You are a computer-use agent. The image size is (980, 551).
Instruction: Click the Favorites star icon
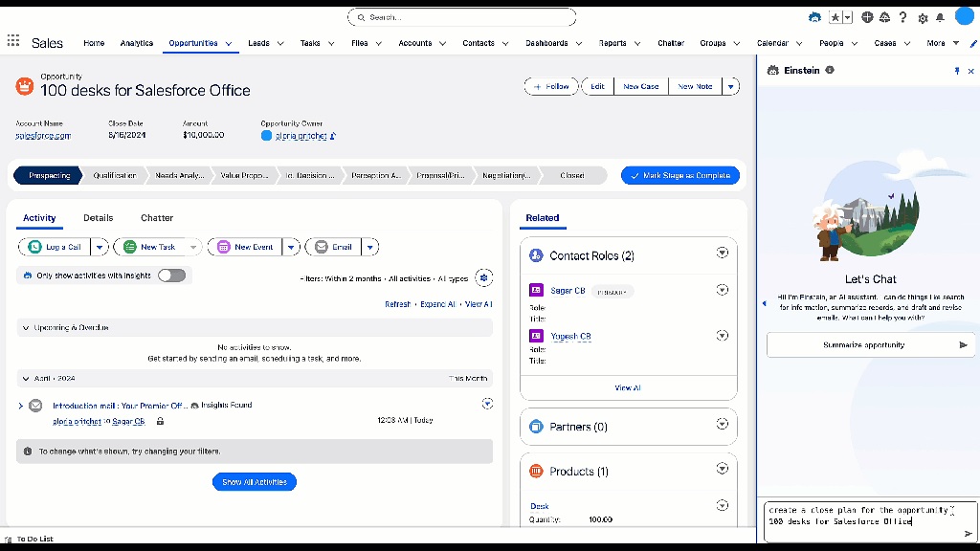[x=835, y=17]
